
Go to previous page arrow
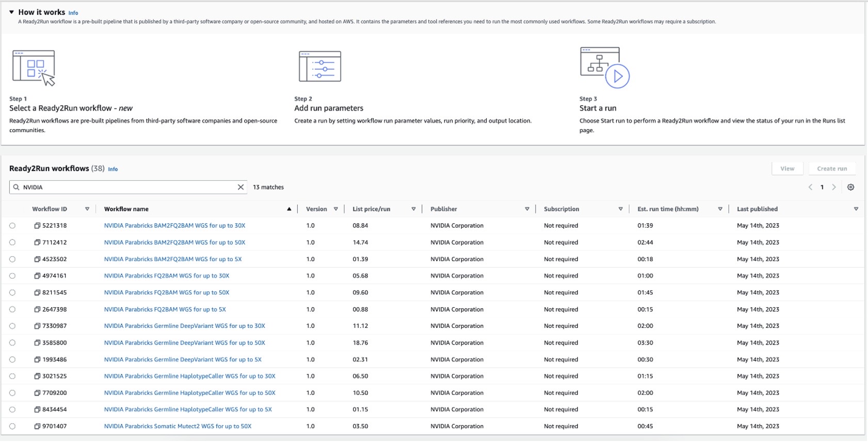(x=810, y=187)
